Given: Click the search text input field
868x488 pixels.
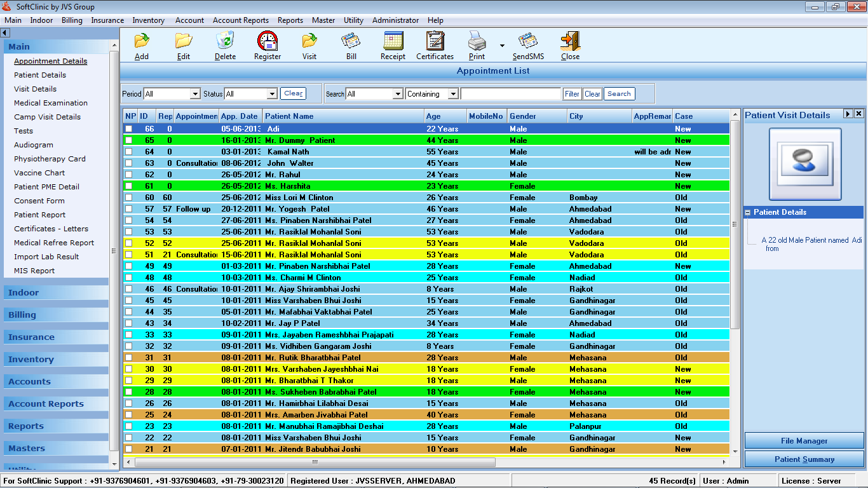Looking at the screenshot, I should [x=510, y=94].
